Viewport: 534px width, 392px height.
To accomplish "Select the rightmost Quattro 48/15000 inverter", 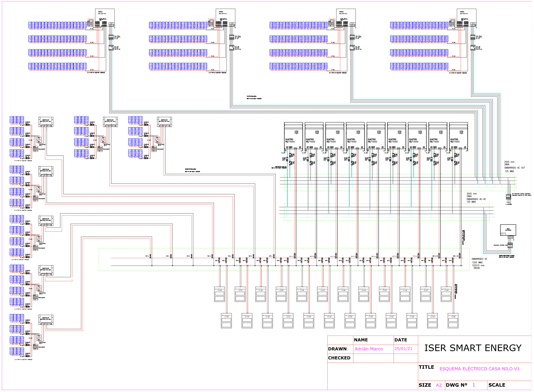I will (x=458, y=136).
